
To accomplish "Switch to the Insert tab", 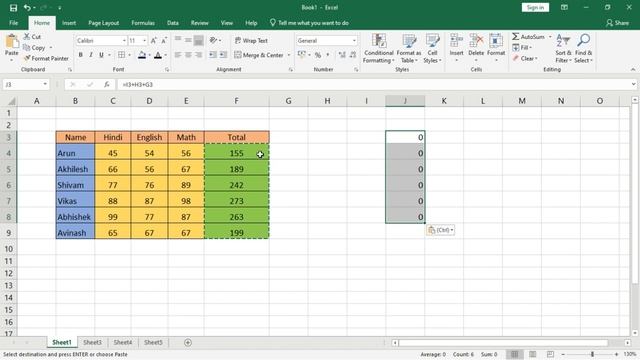I will point(69,23).
